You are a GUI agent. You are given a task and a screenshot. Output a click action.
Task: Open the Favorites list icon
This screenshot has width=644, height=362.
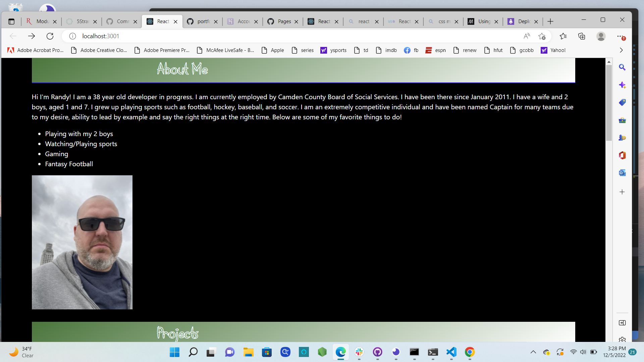tap(563, 36)
